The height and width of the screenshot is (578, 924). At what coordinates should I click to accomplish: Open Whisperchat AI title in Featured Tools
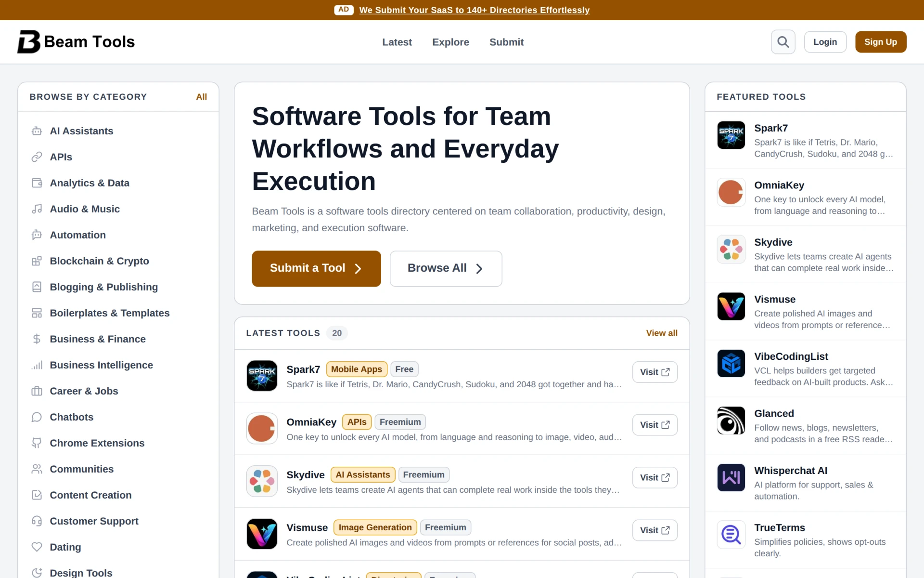(x=791, y=471)
